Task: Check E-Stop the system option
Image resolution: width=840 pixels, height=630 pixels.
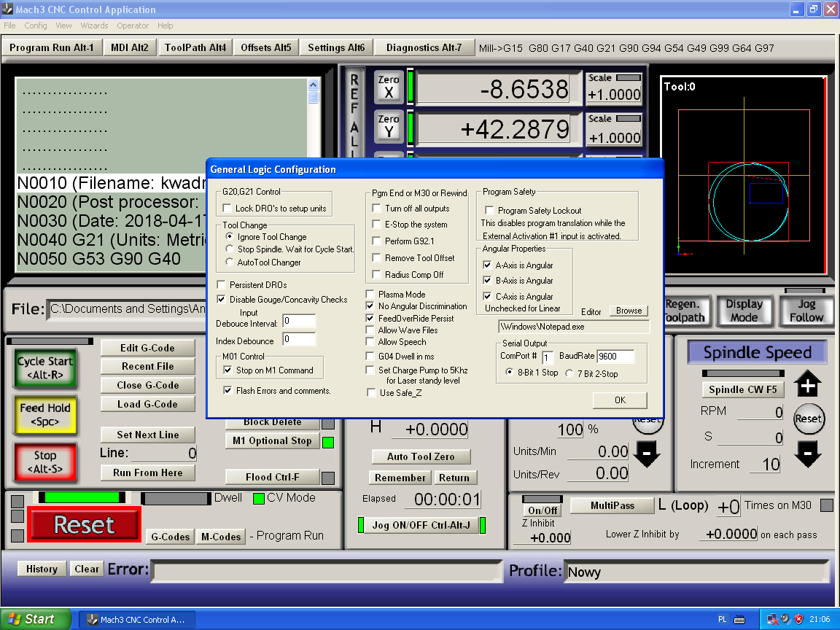Action: 376,225
